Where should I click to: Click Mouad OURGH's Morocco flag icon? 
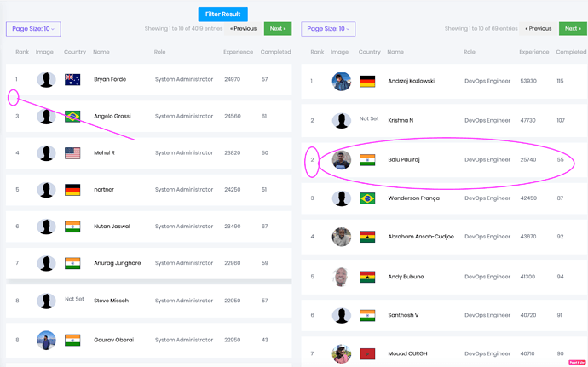367,353
